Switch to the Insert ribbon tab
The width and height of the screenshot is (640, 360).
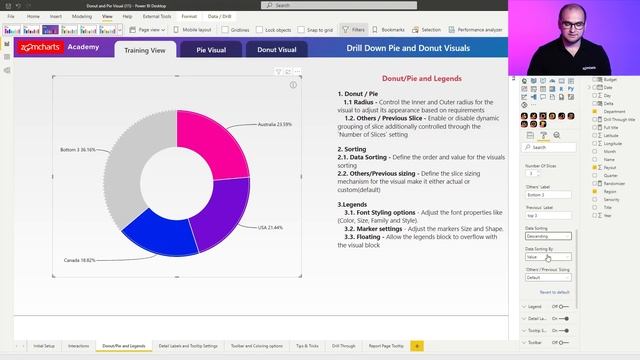coord(56,16)
